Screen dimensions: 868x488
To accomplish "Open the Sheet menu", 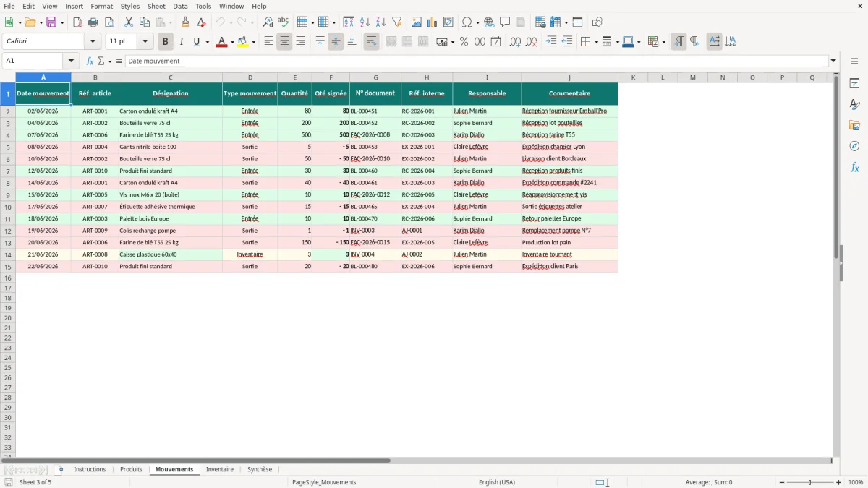I will [156, 6].
